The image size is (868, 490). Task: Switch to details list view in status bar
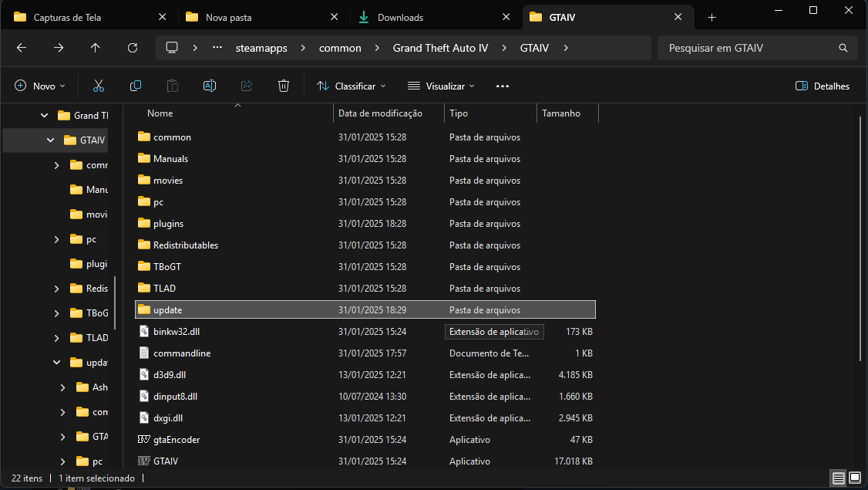pos(837,478)
